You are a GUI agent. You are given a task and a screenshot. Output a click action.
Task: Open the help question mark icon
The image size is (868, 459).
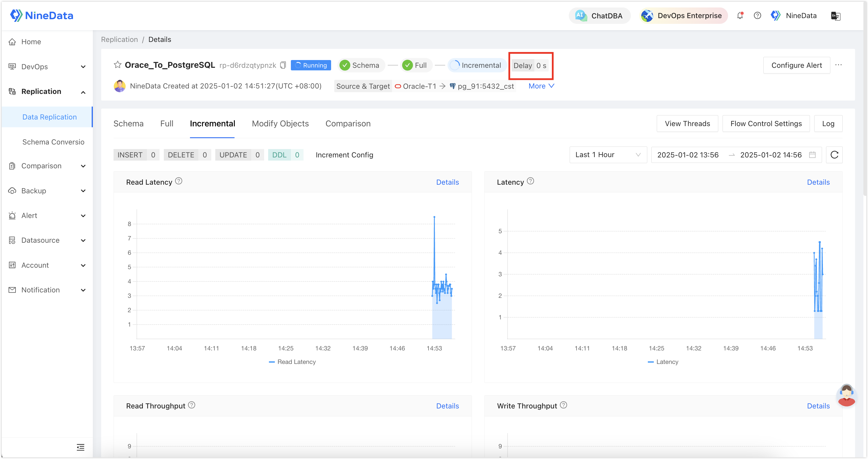pyautogui.click(x=757, y=16)
